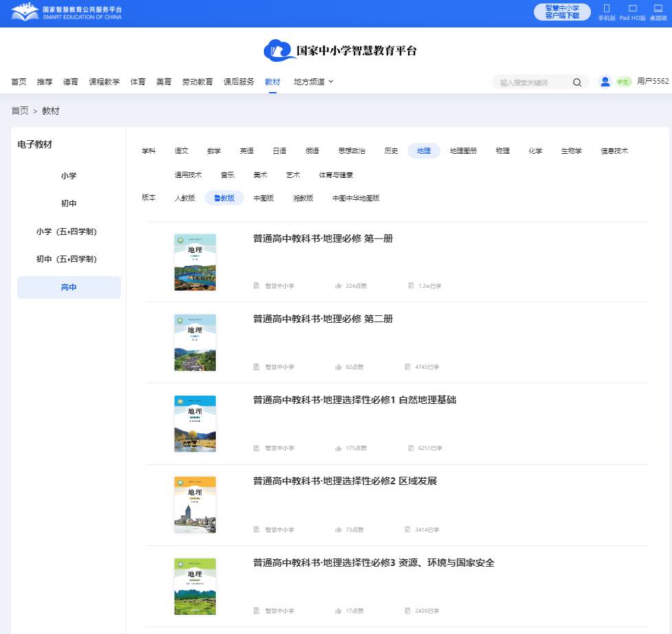Switch to the 课后服务 navigation tab
This screenshot has width=672, height=634.
pyautogui.click(x=238, y=81)
